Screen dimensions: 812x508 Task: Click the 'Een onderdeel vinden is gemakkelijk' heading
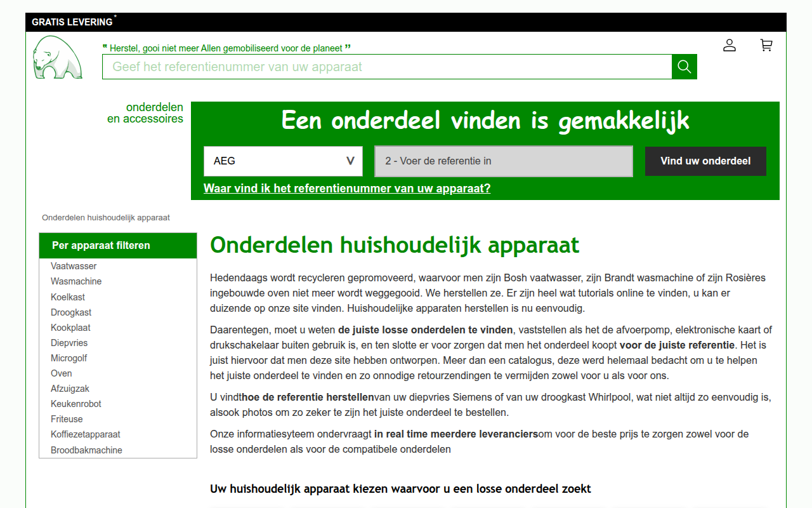pyautogui.click(x=485, y=121)
